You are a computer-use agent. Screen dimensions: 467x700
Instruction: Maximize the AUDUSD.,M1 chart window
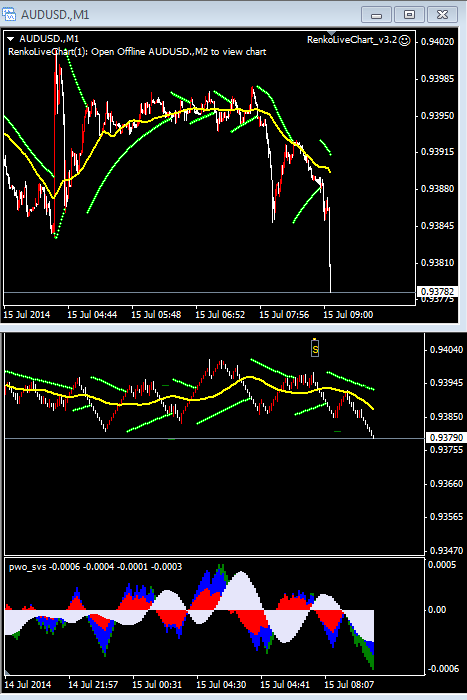pos(409,15)
